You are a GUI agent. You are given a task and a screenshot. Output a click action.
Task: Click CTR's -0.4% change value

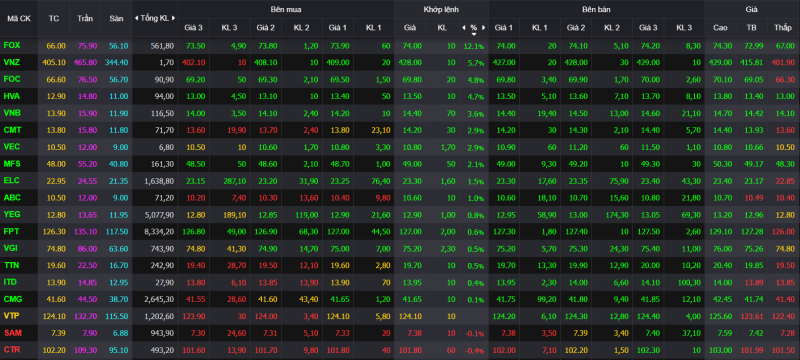475,350
